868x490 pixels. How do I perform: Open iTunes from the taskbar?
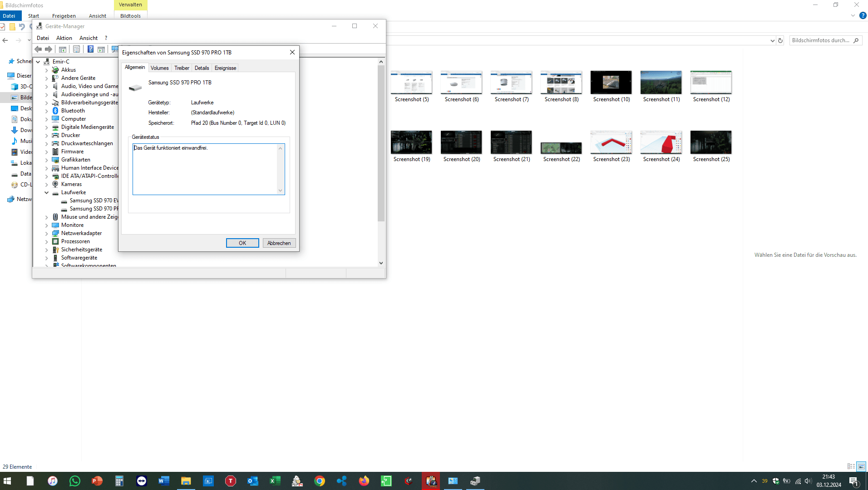[53, 481]
